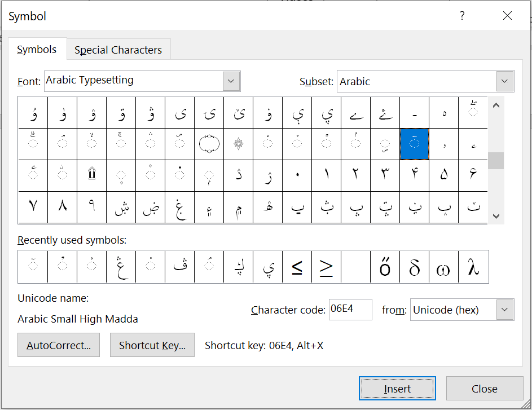532x410 pixels.
Task: Switch to the Symbols tab
Action: click(37, 50)
